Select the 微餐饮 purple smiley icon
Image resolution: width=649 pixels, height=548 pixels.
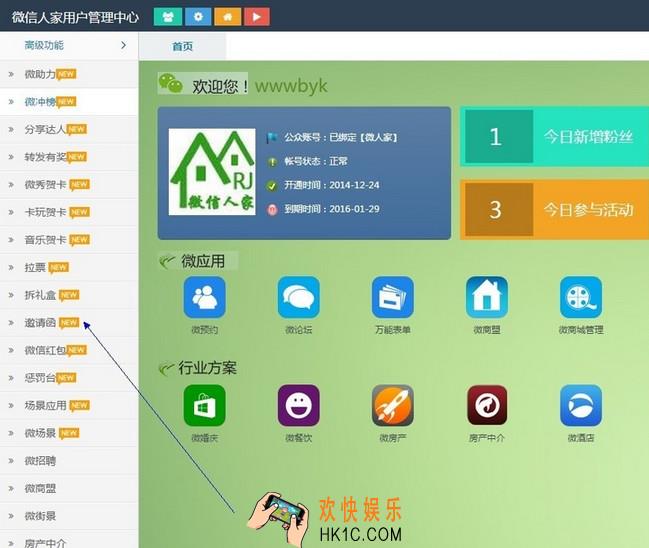point(298,405)
